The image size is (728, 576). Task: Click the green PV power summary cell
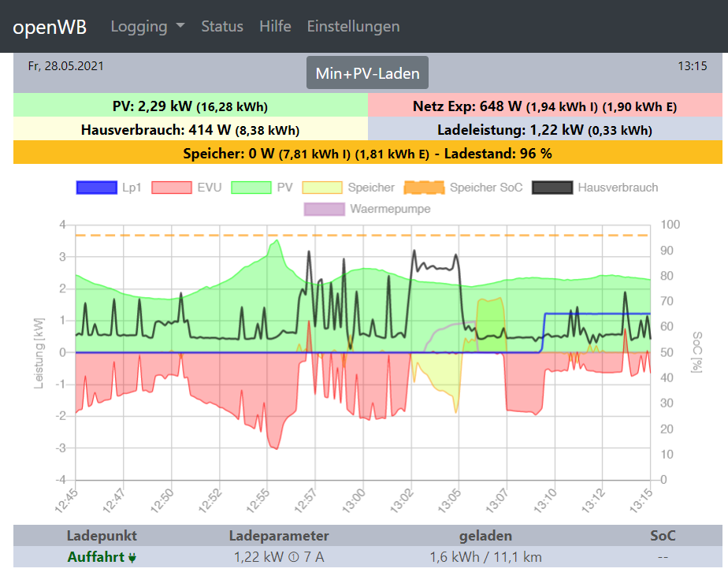[x=190, y=106]
